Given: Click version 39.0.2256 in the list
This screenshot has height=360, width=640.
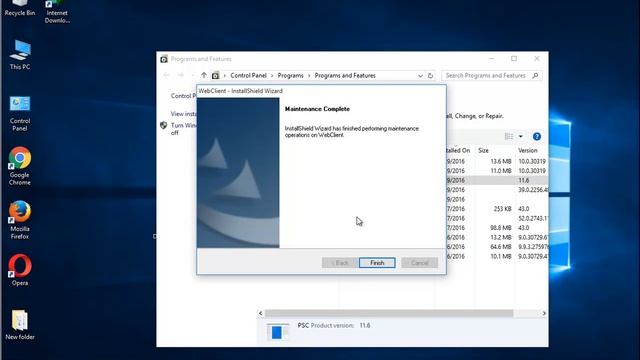Looking at the screenshot, I should pyautogui.click(x=533, y=190).
